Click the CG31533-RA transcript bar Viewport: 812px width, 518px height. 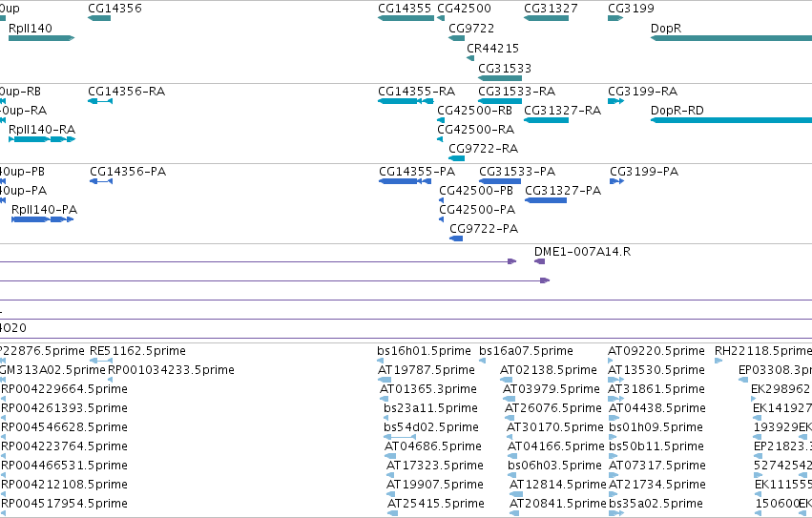pos(500,101)
